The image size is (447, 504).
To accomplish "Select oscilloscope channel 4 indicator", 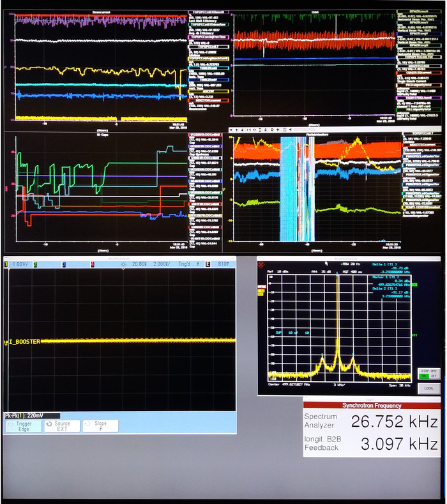I will pos(93,264).
